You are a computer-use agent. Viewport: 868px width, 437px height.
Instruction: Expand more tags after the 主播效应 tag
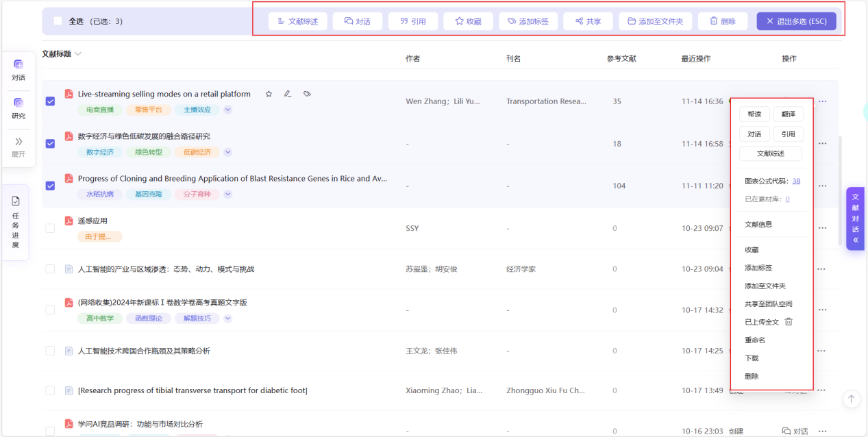click(x=228, y=110)
